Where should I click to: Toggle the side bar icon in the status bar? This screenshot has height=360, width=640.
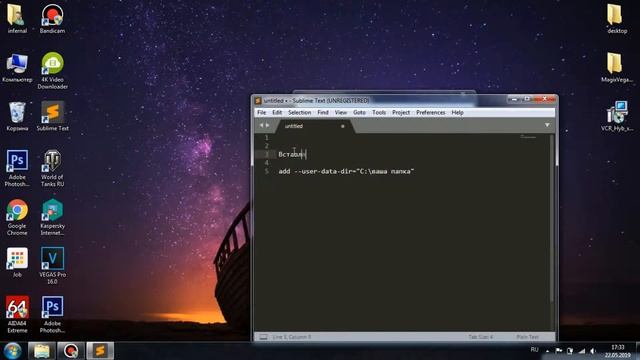264,337
